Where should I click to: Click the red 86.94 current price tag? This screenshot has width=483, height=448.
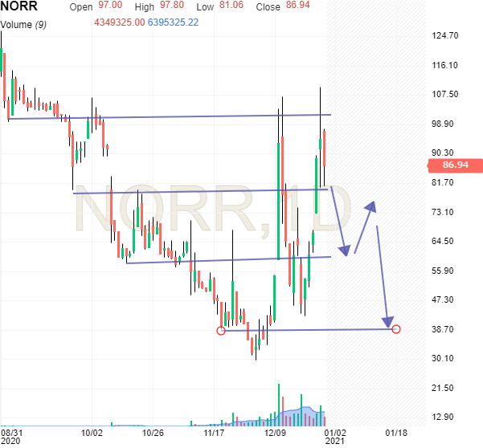pyautogui.click(x=456, y=166)
